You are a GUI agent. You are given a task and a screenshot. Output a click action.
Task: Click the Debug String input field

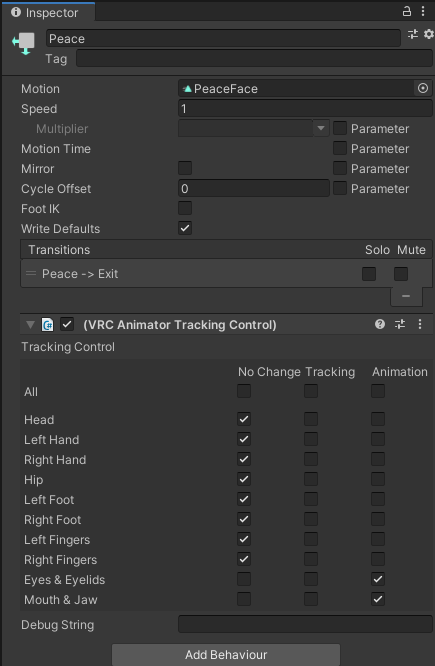[305, 624]
